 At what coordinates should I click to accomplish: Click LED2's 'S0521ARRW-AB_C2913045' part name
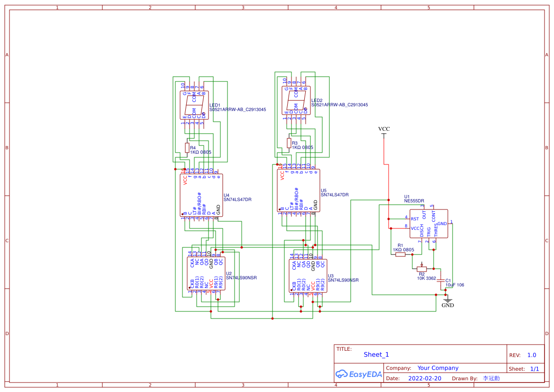click(339, 105)
